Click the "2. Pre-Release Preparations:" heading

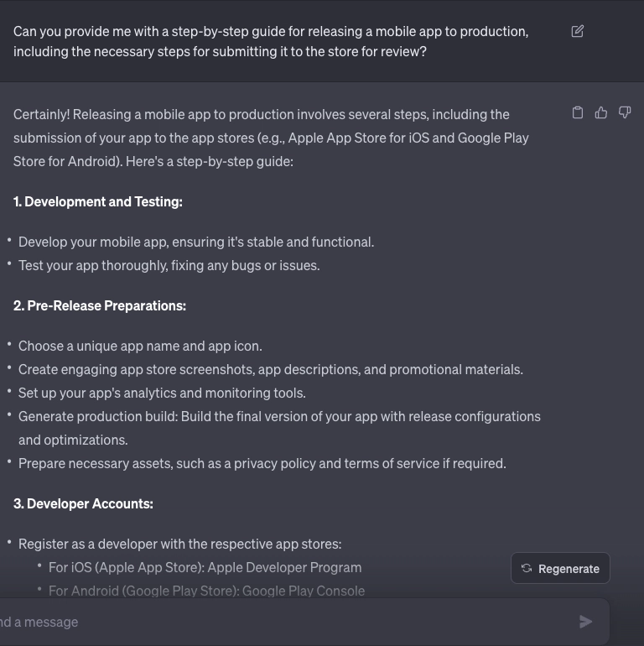click(x=100, y=305)
